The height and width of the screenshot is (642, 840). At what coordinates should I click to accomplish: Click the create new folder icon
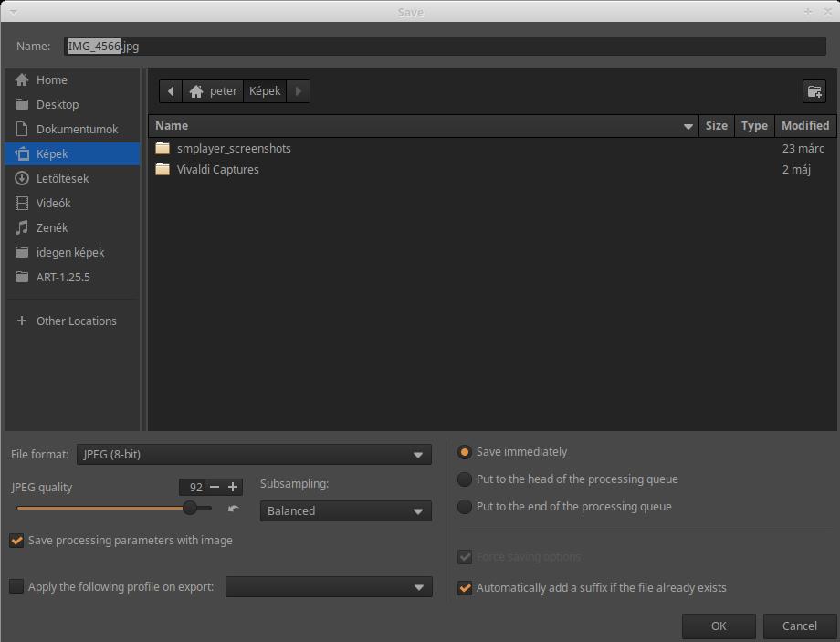coord(814,91)
